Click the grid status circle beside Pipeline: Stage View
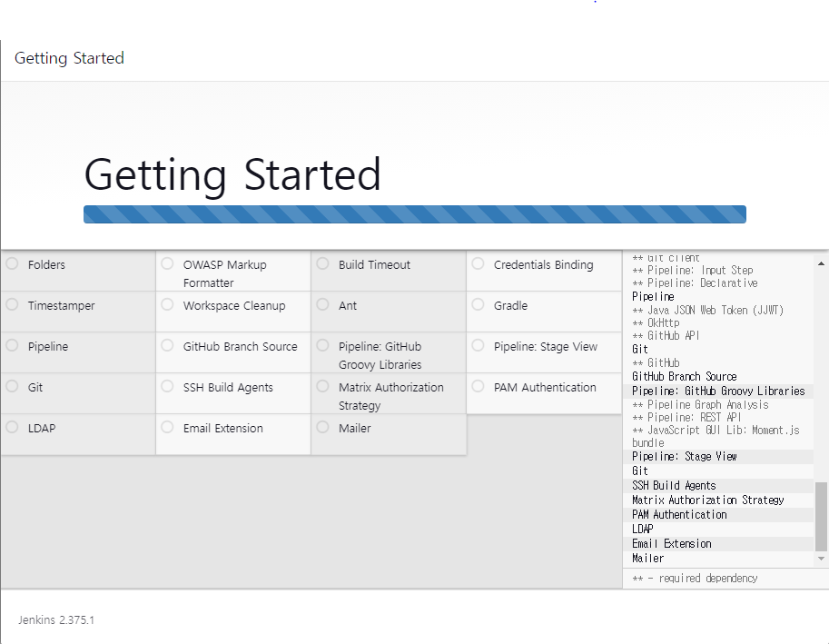 click(x=478, y=346)
